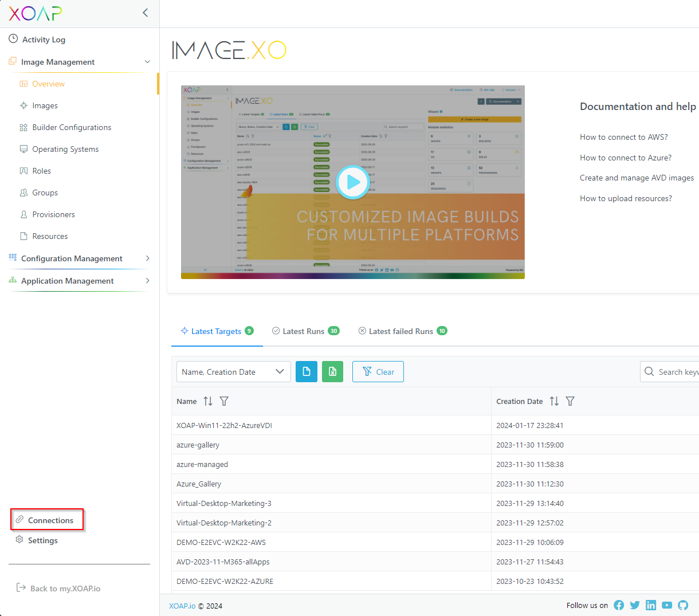Clear the active table filters

tap(378, 371)
